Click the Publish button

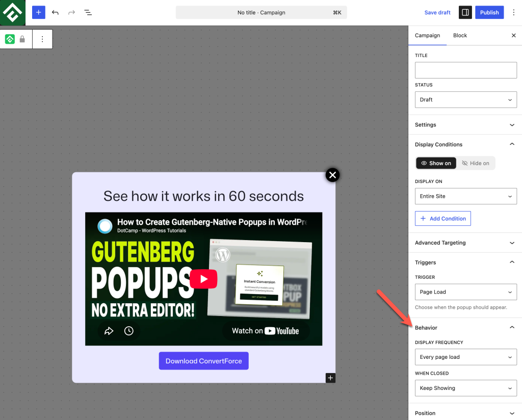coord(489,13)
